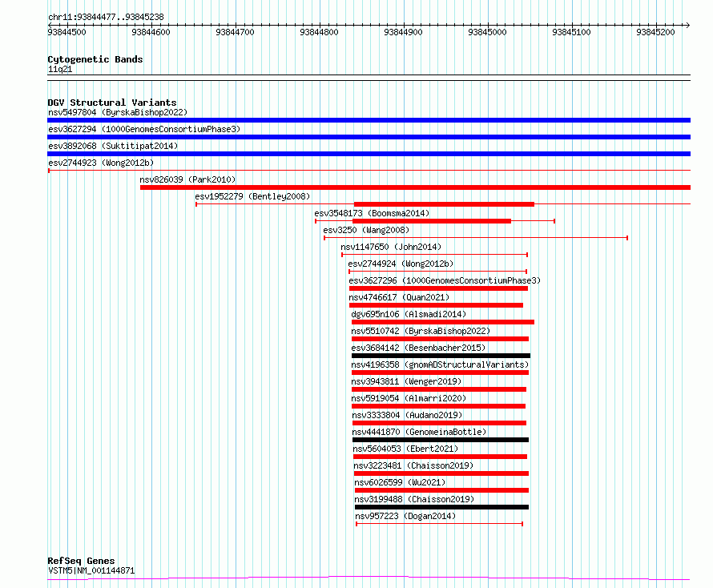Open the esv1952279 (Bentley2008) variant
This screenshot has width=713, height=588.
(252, 196)
